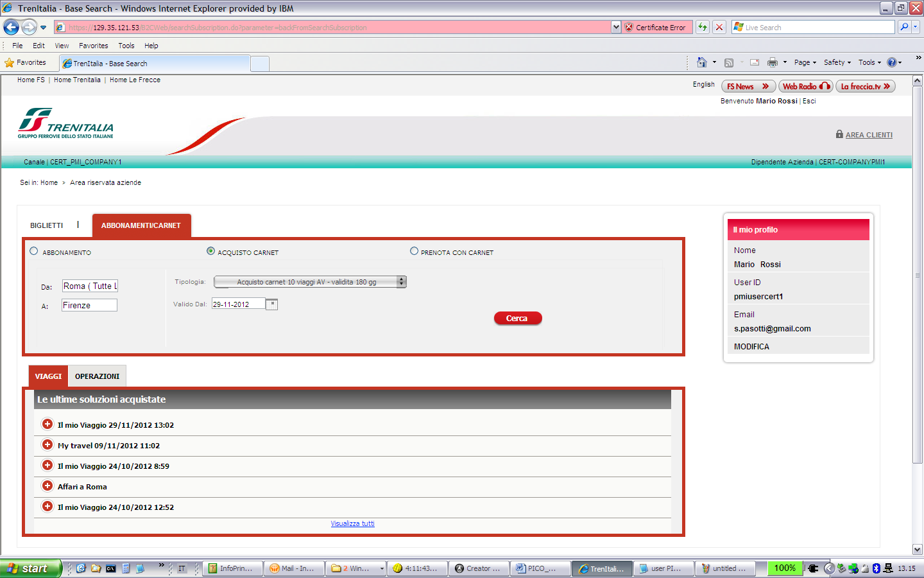The height and width of the screenshot is (578, 924).
Task: Open the recent pages dropdown arrow
Action: coord(43,28)
